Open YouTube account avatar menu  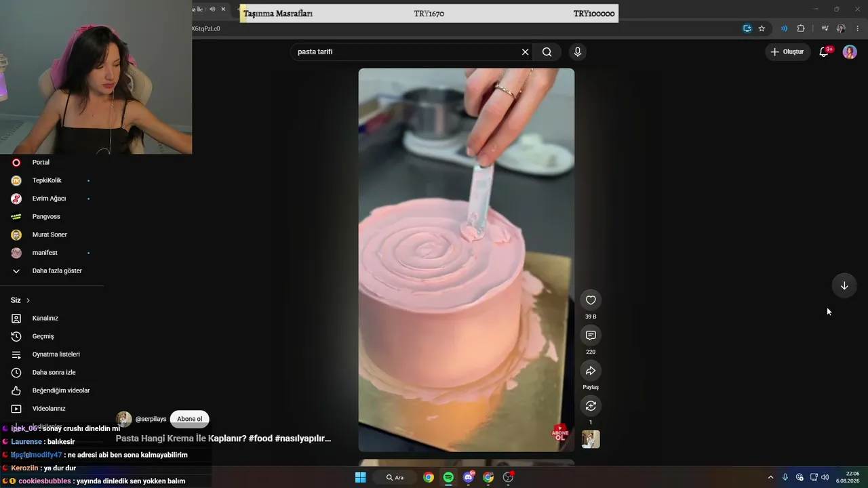coord(850,52)
